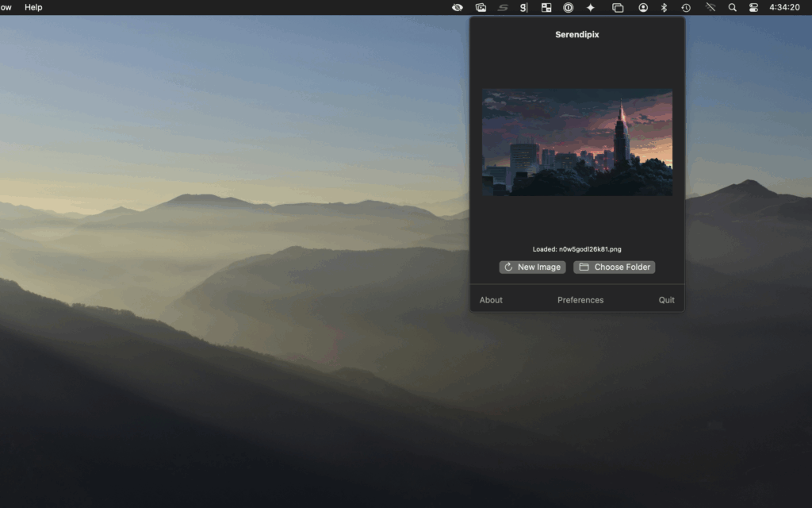Viewport: 812px width, 508px height.
Task: Click the loaded filename n0w5godl26k81.png text
Action: coord(590,249)
